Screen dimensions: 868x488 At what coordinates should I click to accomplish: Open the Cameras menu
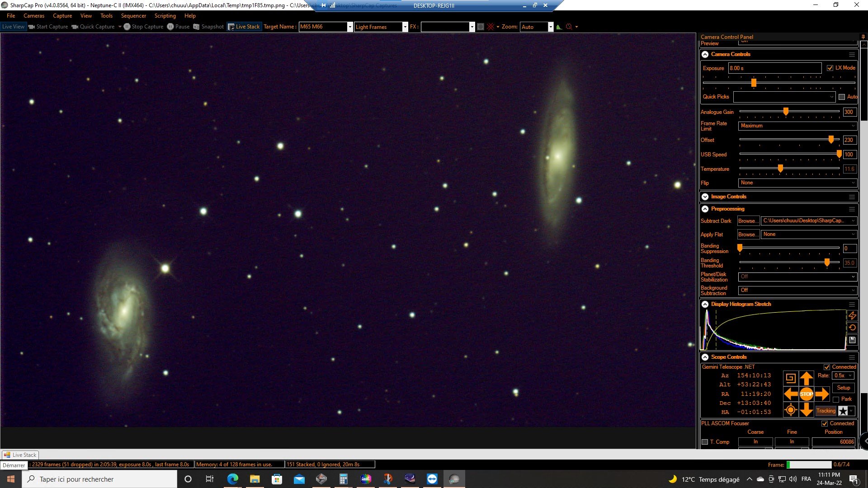pos(34,16)
